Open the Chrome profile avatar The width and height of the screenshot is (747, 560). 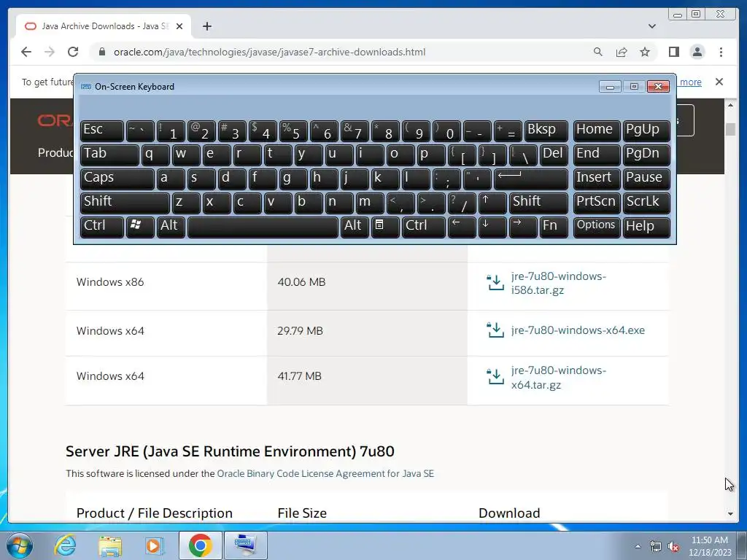point(697,52)
